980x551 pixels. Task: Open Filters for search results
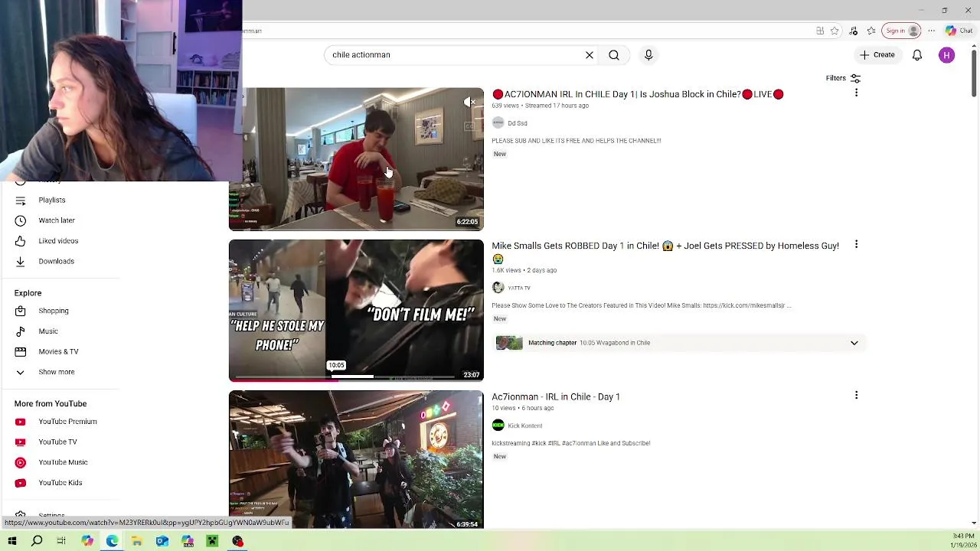[843, 78]
